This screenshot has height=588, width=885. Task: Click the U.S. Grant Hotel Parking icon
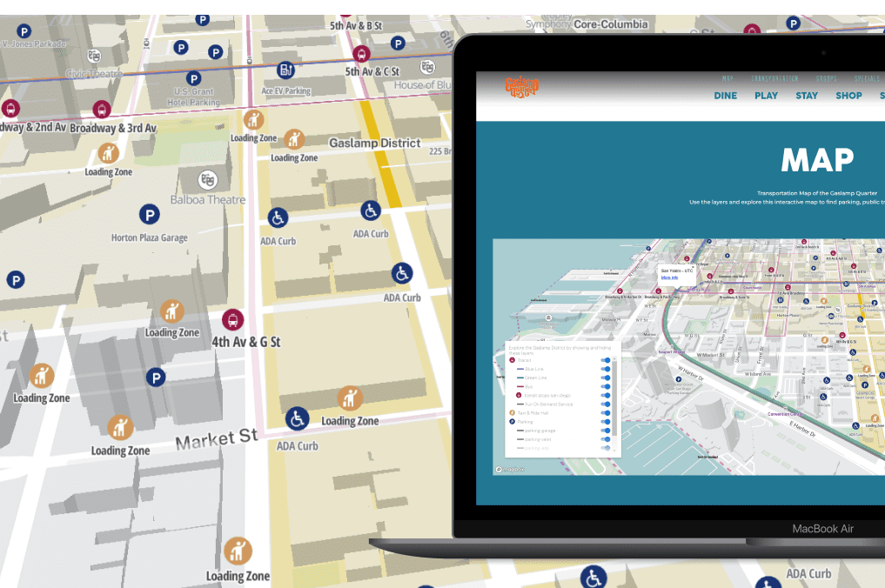[193, 78]
